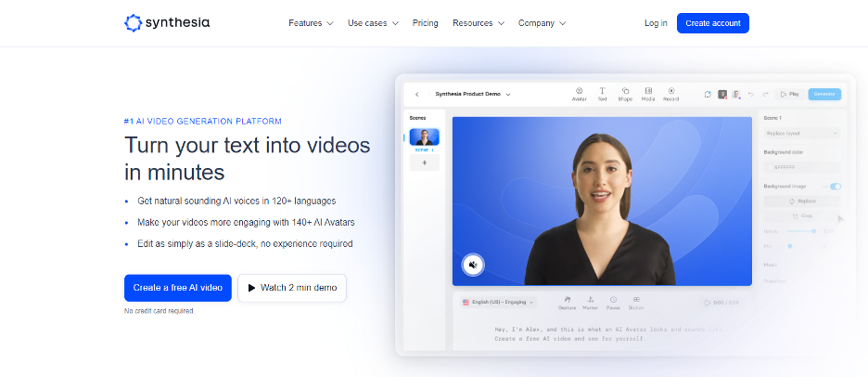Click the Crop background image button
The height and width of the screenshot is (377, 868).
tap(802, 216)
